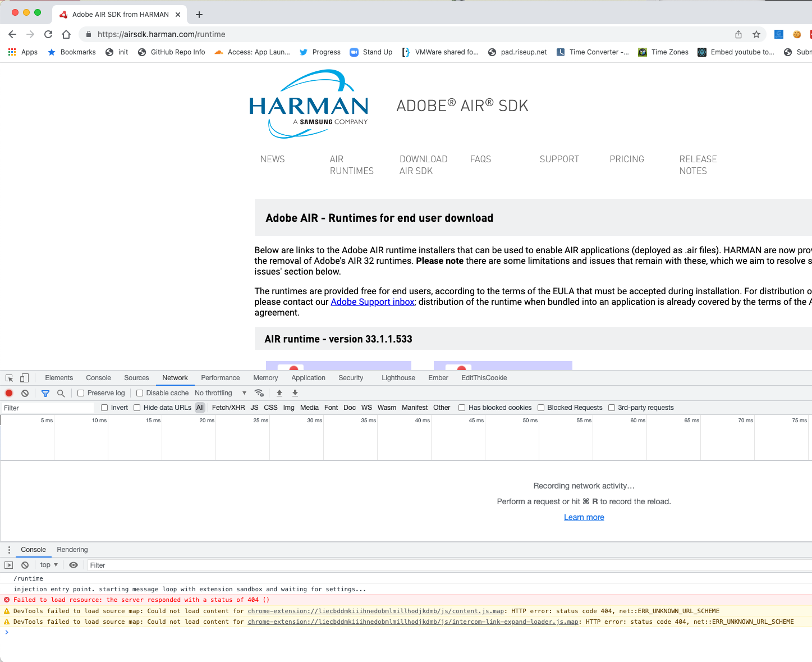Screen dimensions: 812x662
Task: Export HAR file via download icon
Action: click(x=295, y=392)
